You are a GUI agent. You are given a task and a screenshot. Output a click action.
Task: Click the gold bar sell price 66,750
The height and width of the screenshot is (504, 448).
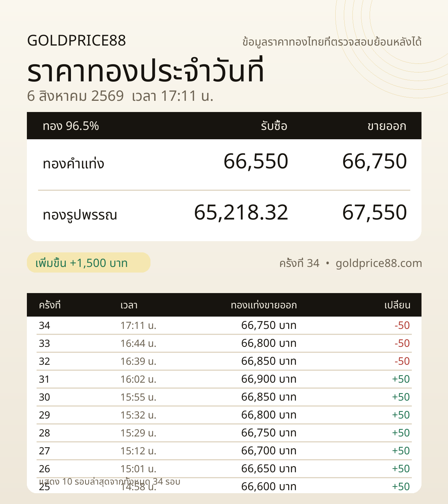pos(374,161)
